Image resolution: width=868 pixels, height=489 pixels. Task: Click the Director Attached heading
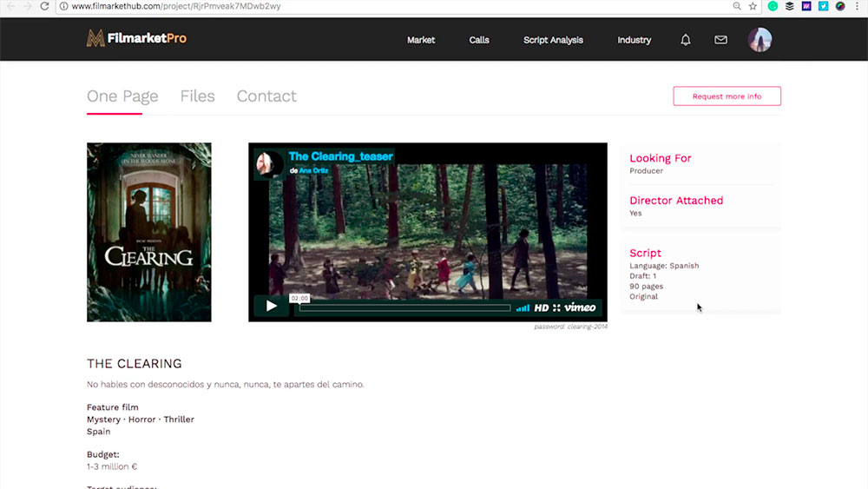click(676, 201)
